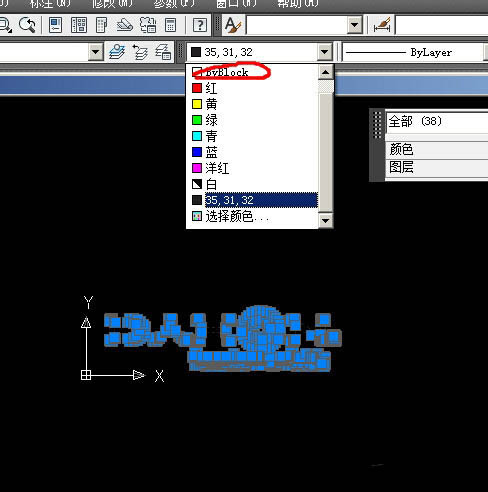Open the 窗口 menu
488x492 pixels.
(236, 3)
